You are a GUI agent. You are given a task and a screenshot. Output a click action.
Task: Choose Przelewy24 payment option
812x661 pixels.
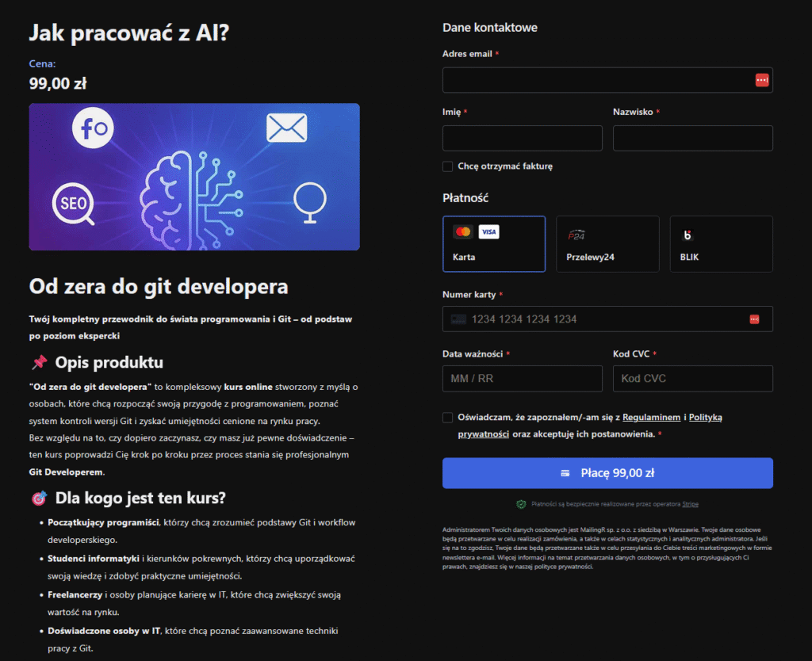coord(607,244)
